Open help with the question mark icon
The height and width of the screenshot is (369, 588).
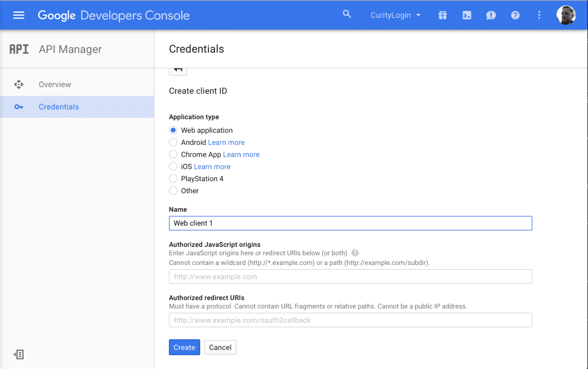point(515,15)
